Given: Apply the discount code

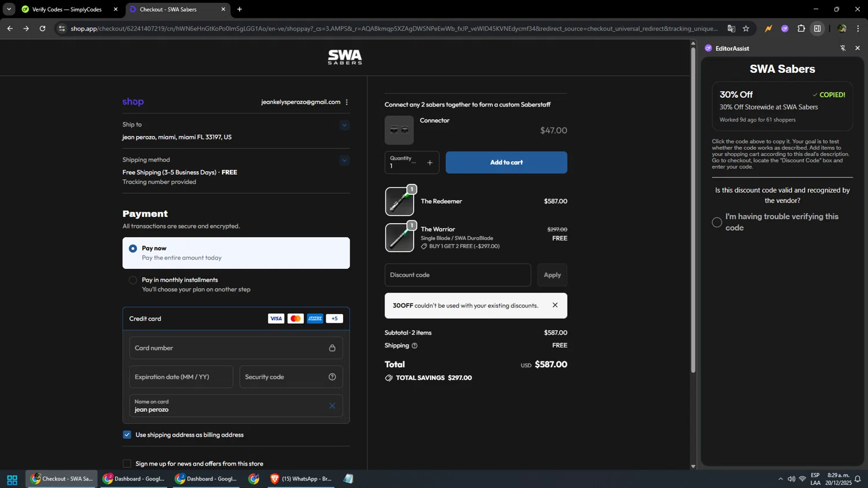Looking at the screenshot, I should (x=552, y=275).
